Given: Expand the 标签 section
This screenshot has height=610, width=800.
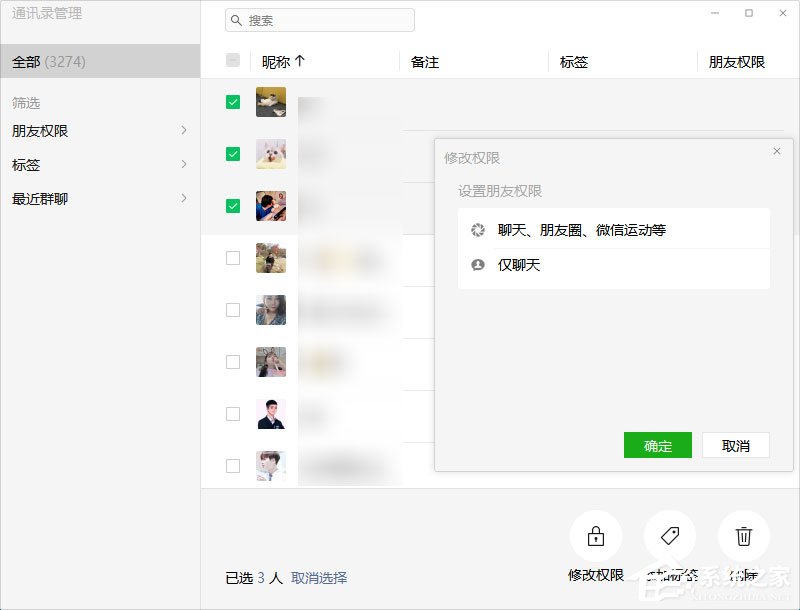Looking at the screenshot, I should tap(100, 164).
